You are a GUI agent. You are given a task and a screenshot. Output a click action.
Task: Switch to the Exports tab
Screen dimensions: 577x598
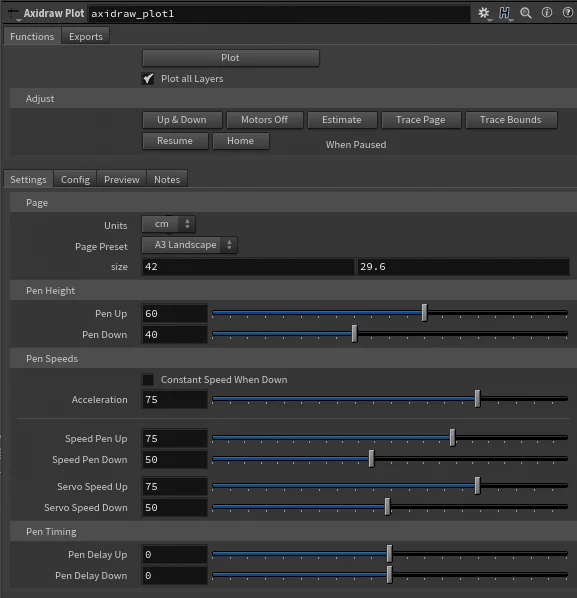(86, 37)
